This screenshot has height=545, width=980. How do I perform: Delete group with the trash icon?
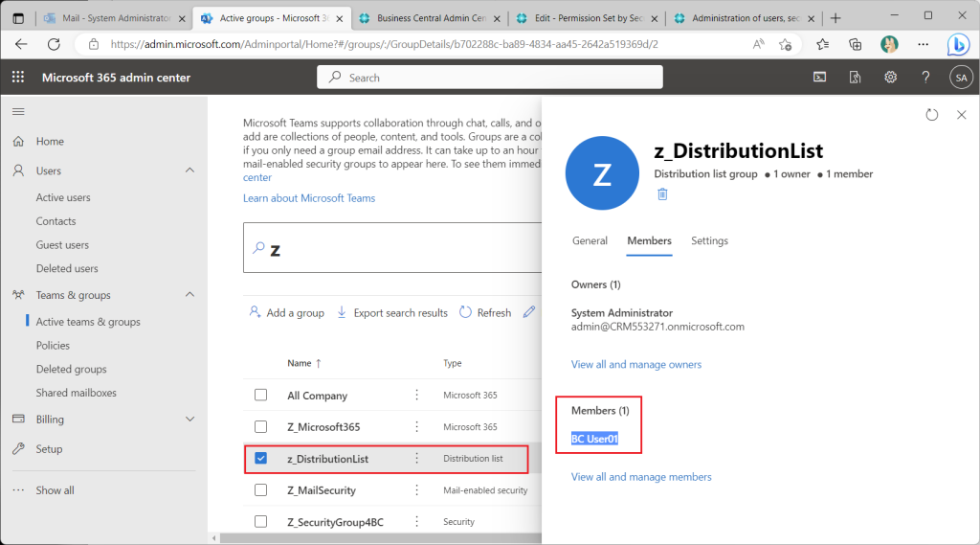pyautogui.click(x=662, y=194)
